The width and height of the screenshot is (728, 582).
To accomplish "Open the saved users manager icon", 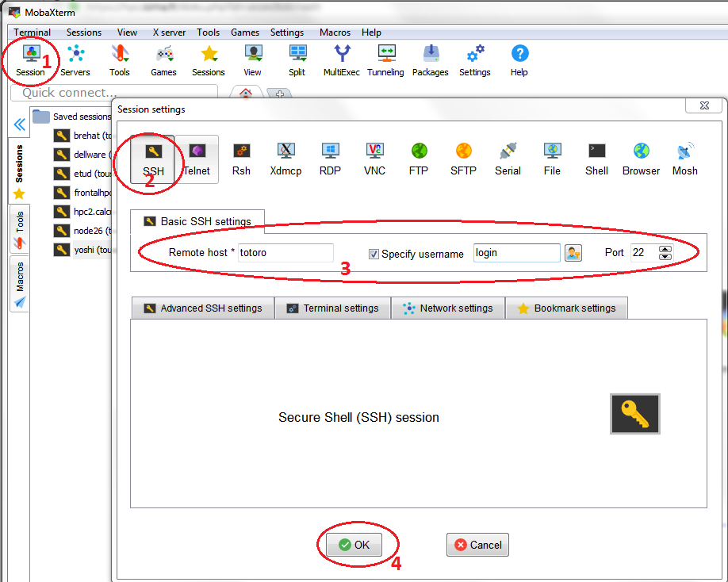I will (573, 254).
